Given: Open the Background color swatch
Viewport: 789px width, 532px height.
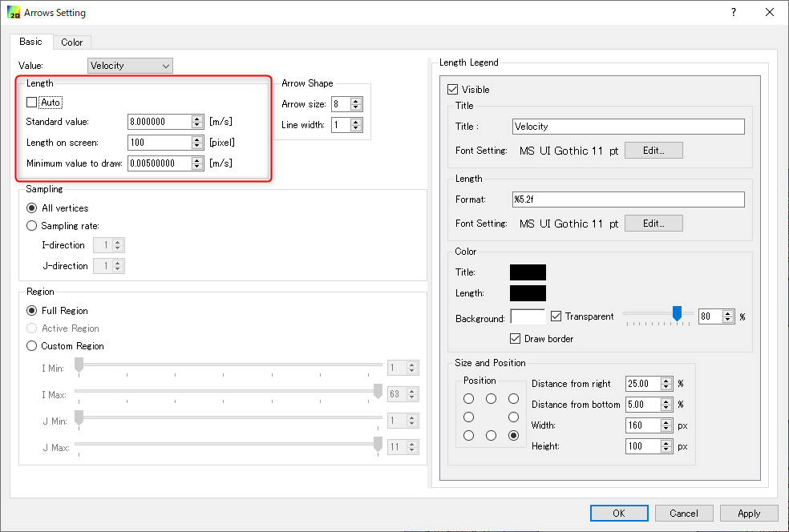Looking at the screenshot, I should pyautogui.click(x=528, y=316).
